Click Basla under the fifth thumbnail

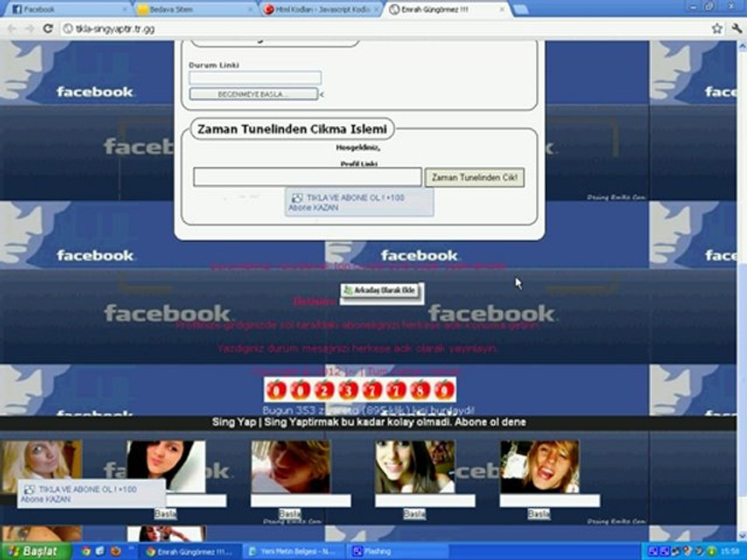538,514
